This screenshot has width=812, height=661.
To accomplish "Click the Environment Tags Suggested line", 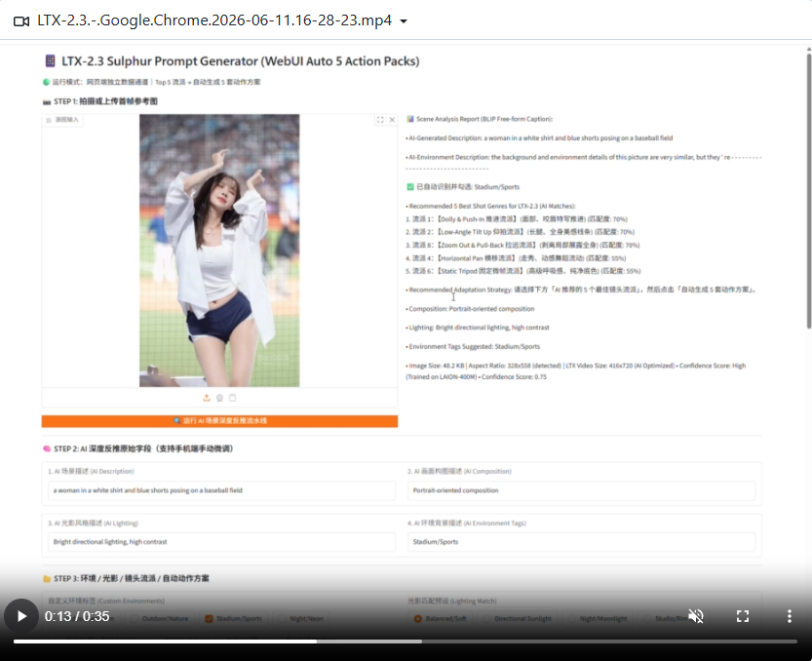I will (x=473, y=346).
